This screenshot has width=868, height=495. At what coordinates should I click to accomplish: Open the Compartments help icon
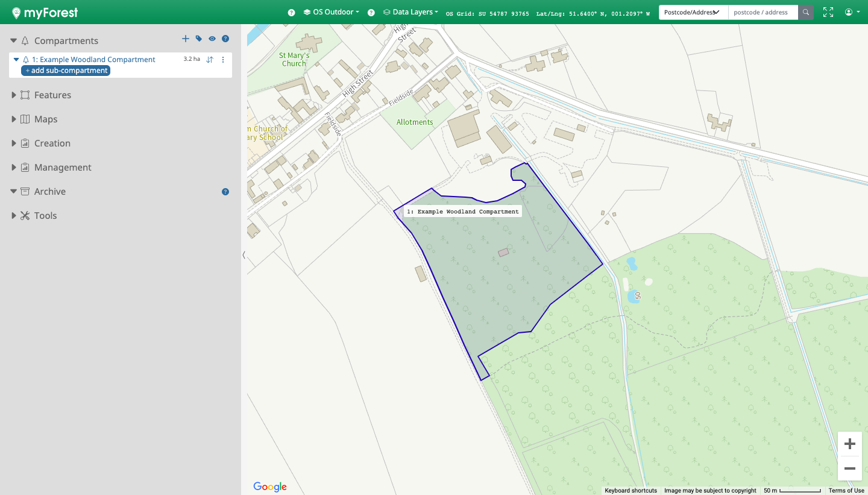click(x=225, y=39)
